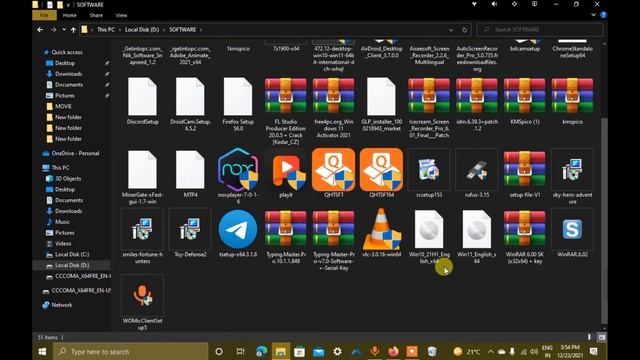Select the Telegram tsetup-x64 installer
Image resolution: width=640 pixels, height=360 pixels.
(x=238, y=229)
